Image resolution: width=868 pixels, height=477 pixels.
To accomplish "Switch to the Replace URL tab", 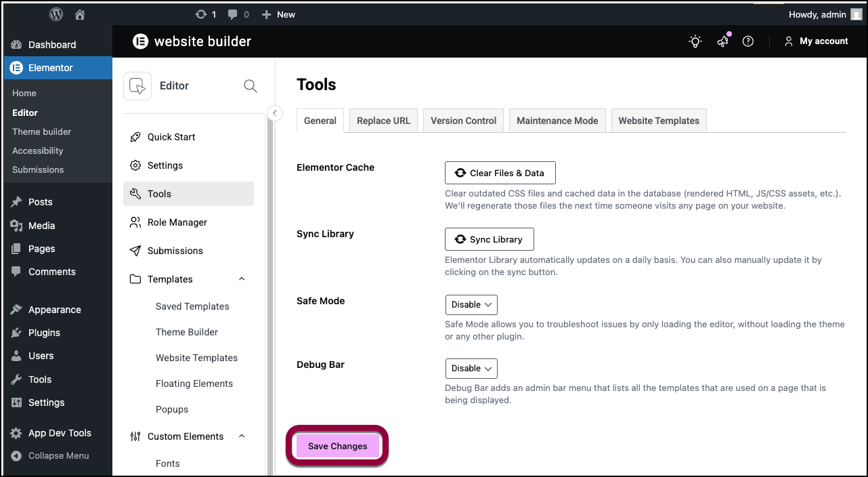I will [x=383, y=121].
